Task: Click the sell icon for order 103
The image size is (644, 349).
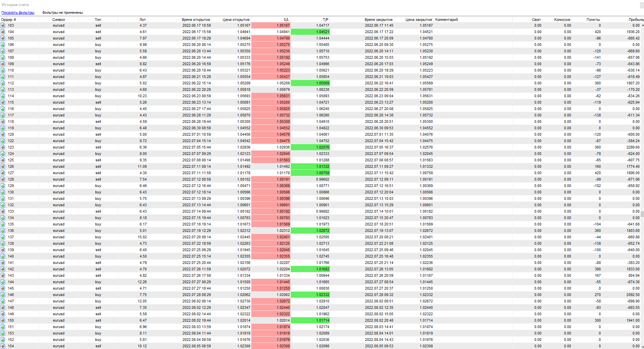Action: [x=3, y=25]
